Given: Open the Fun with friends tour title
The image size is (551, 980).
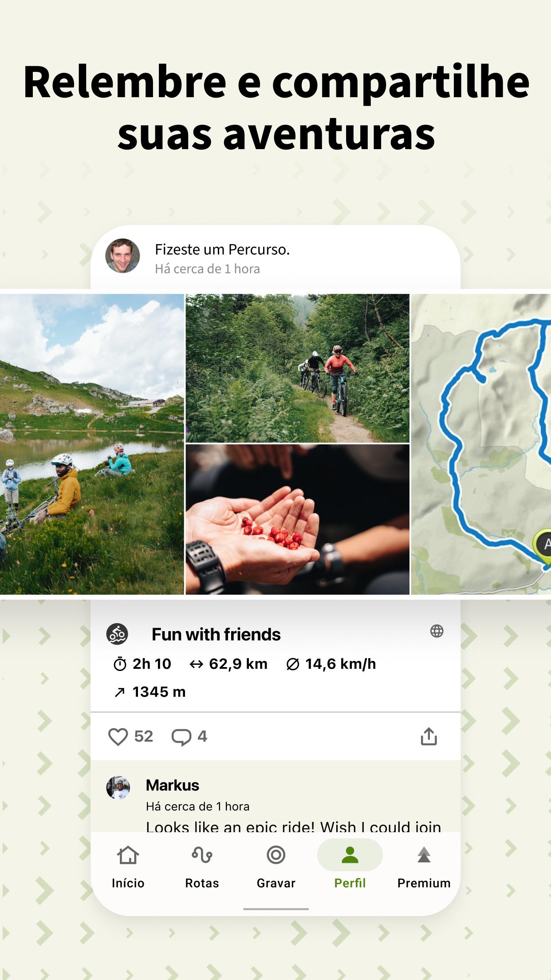Looking at the screenshot, I should coord(216,635).
